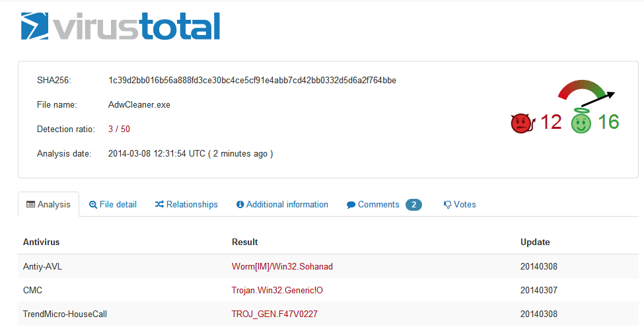Viewport: 644px width, 327px height.
Task: Click the CMC antivirus row name
Action: click(x=33, y=290)
